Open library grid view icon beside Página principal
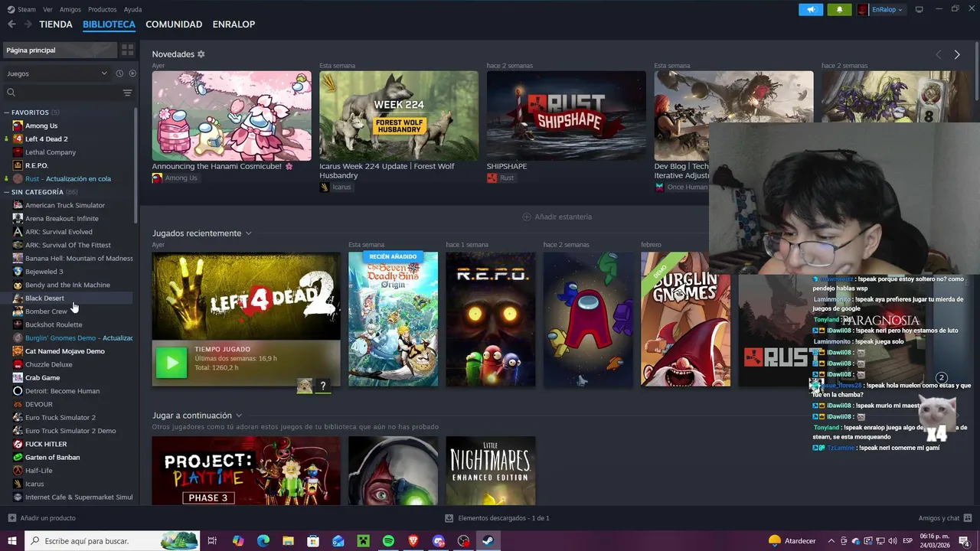 click(x=127, y=50)
